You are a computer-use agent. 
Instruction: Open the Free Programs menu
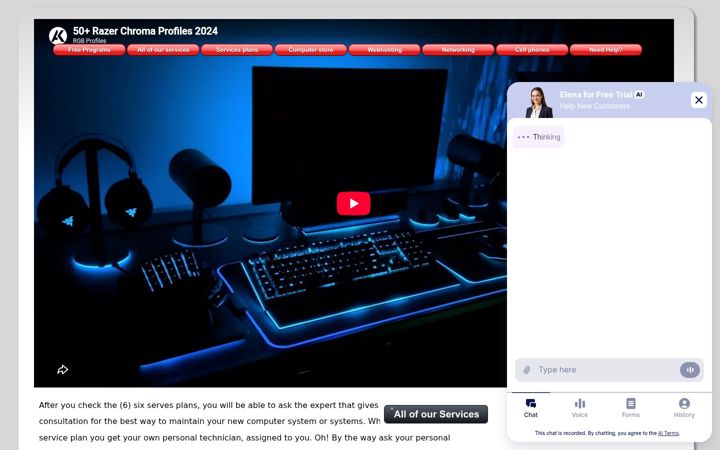click(x=89, y=50)
